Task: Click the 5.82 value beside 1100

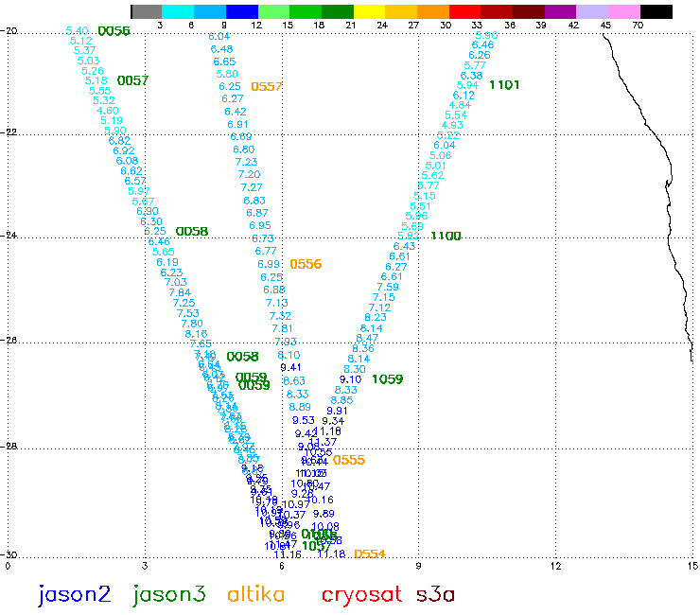Action: pyautogui.click(x=409, y=236)
